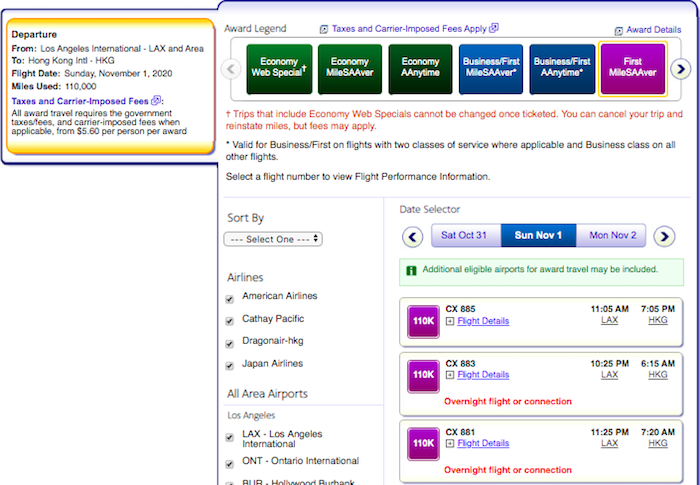Viewport: 700px width, 485px height.
Task: Choose the First MileSAAver award tile
Action: point(633,68)
